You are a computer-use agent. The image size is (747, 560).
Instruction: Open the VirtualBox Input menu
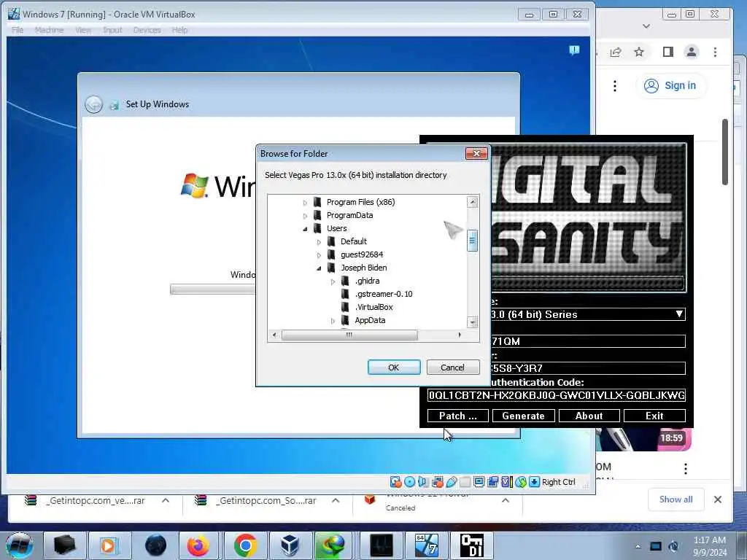pyautogui.click(x=112, y=30)
